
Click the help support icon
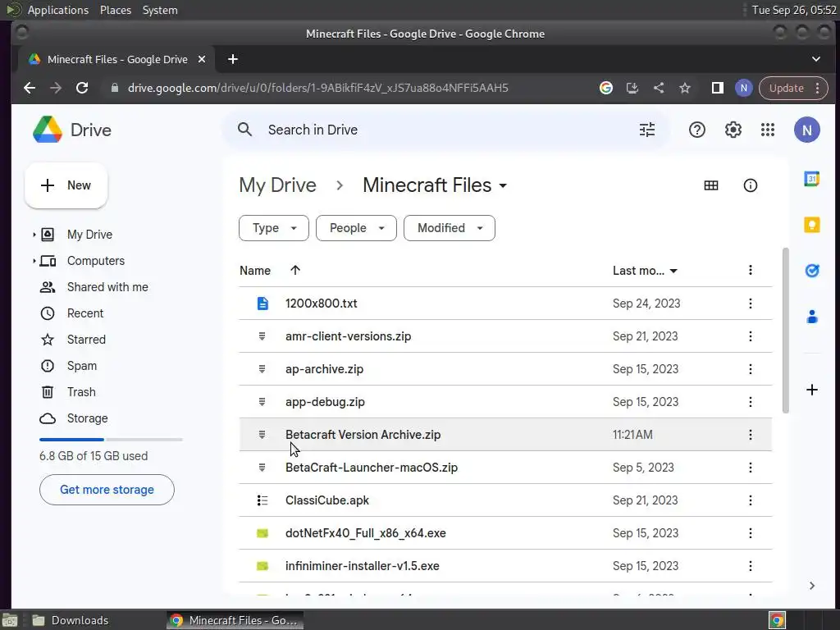coord(697,130)
